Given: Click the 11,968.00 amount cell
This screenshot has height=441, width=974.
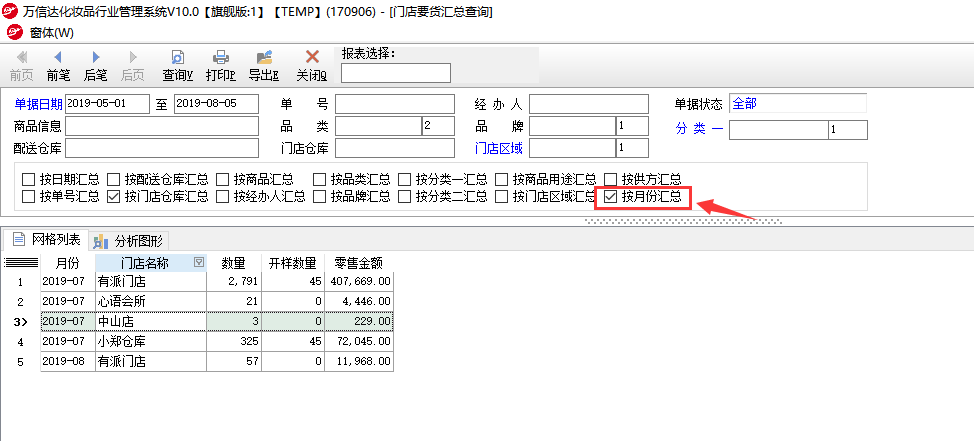Looking at the screenshot, I should [358, 361].
